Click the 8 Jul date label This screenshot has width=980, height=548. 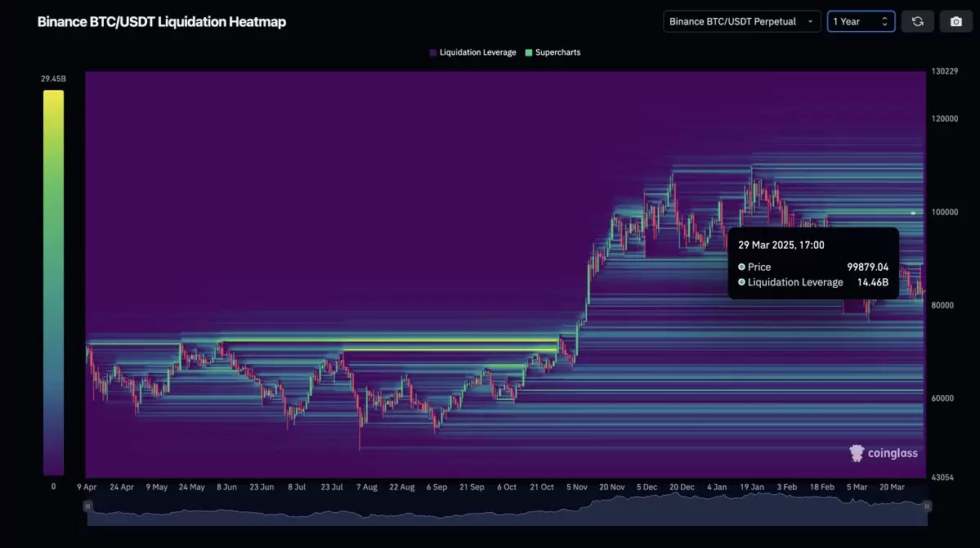[296, 487]
